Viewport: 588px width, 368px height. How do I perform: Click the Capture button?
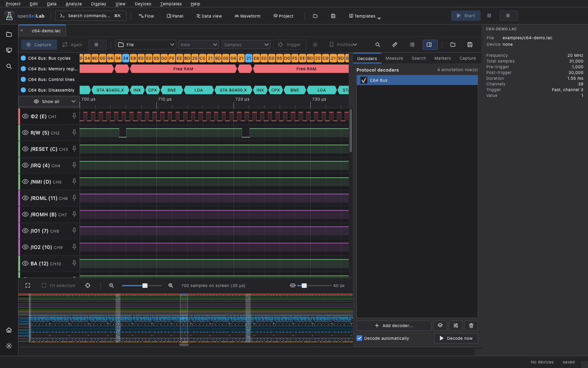(39, 45)
